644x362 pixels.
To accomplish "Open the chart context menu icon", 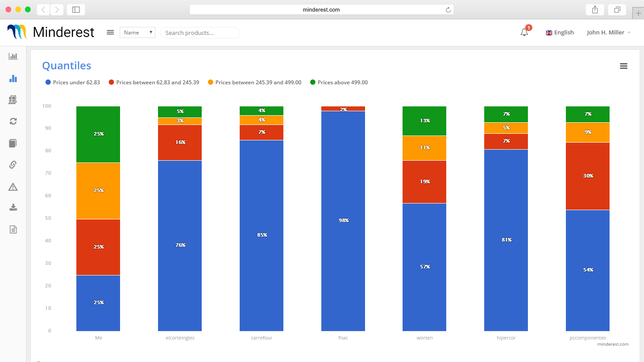I will (624, 66).
